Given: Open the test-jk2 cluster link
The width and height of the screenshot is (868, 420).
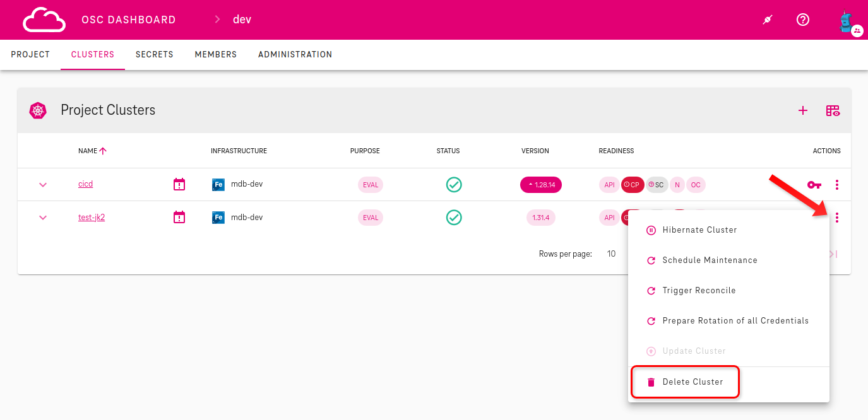Looking at the screenshot, I should (x=92, y=218).
